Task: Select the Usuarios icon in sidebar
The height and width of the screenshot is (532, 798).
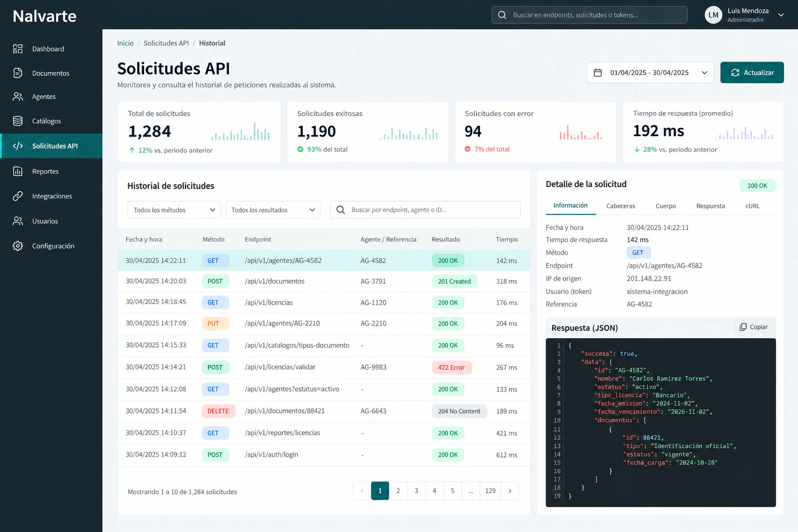Action: (18, 221)
